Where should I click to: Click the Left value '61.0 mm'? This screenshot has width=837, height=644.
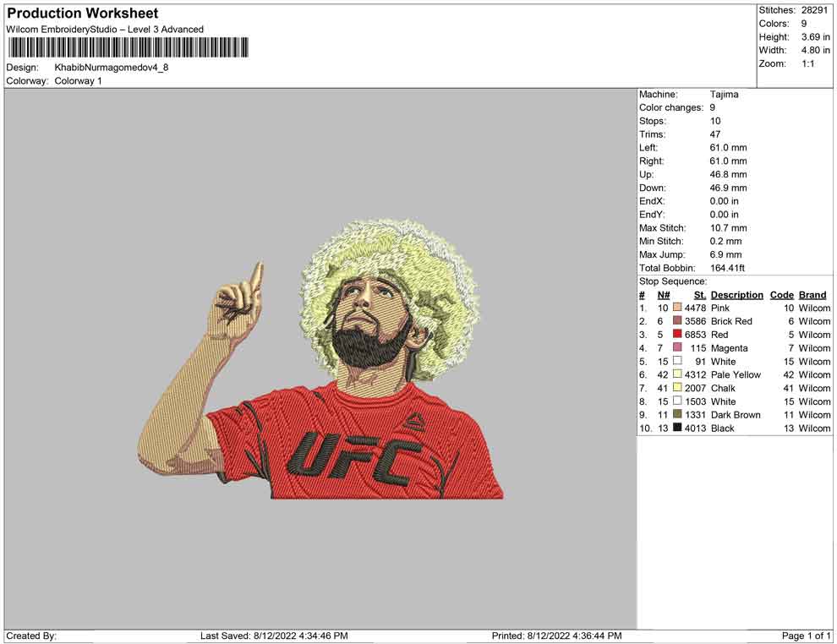728,148
